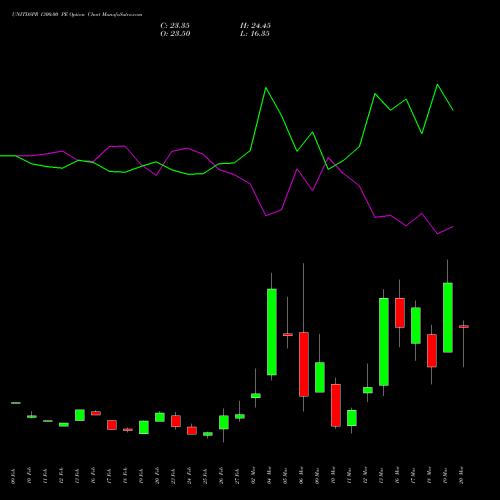The image size is (500, 500).
Task: Click the red candle above 16 Mar
Action: click(x=400, y=313)
